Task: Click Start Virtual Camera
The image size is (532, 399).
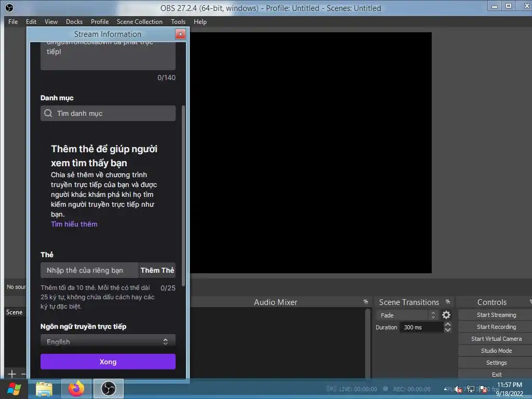Action: pyautogui.click(x=496, y=339)
